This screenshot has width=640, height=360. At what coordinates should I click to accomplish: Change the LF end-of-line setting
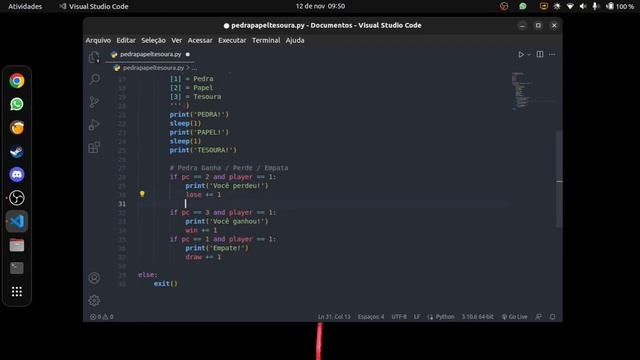417,317
